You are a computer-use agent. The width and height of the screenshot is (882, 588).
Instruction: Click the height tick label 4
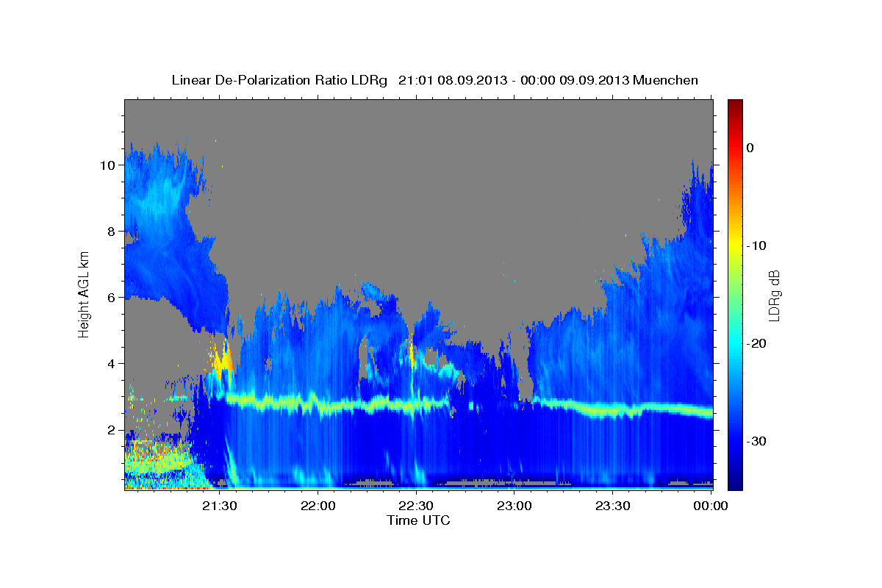coord(111,363)
